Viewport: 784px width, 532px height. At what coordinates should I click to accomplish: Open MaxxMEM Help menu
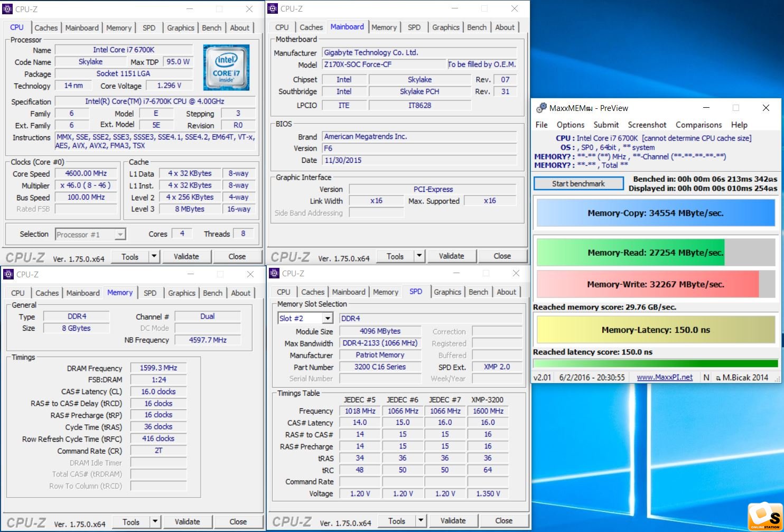point(739,125)
